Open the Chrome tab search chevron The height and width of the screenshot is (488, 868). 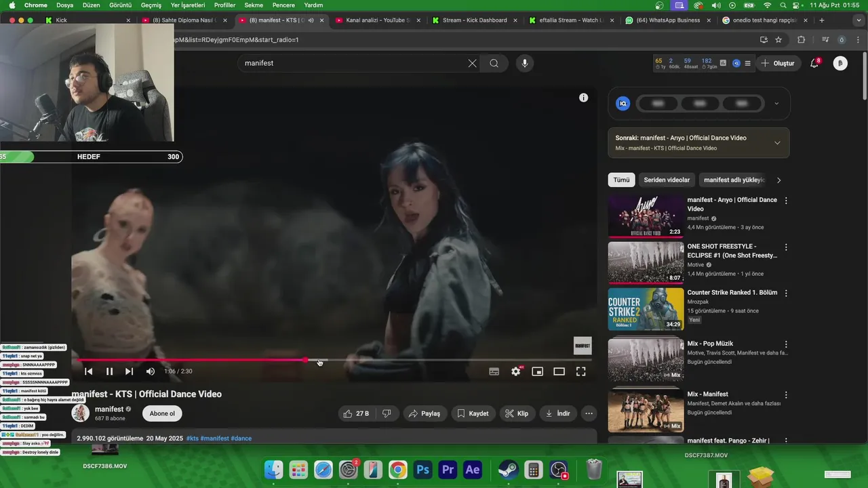pyautogui.click(x=857, y=20)
